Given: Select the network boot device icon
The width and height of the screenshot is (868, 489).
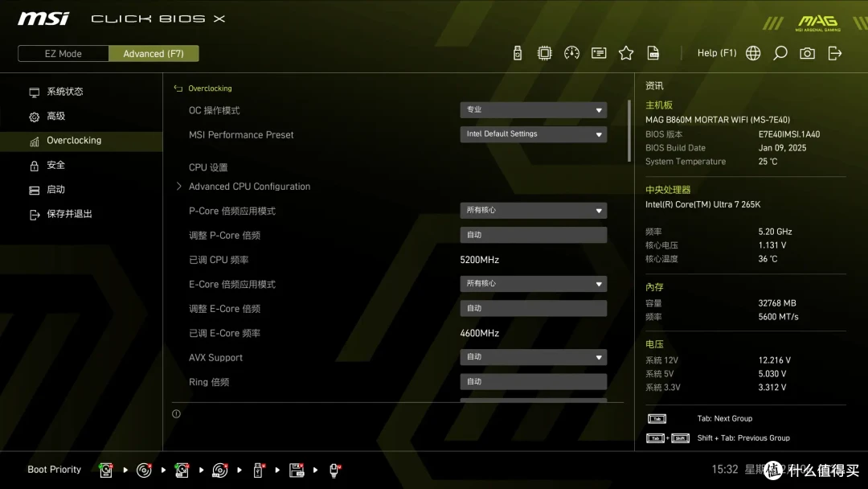Looking at the screenshot, I should point(334,471).
